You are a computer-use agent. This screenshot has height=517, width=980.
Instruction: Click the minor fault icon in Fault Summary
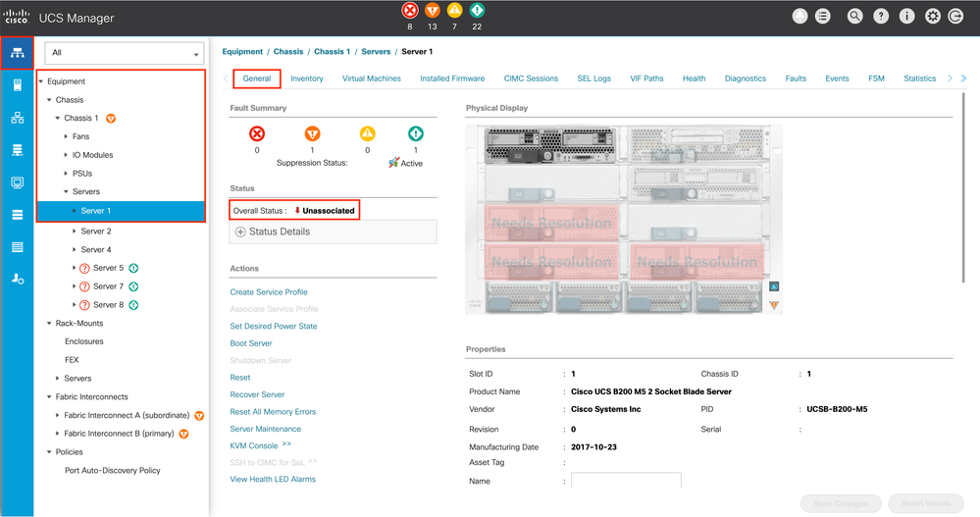coord(368,133)
